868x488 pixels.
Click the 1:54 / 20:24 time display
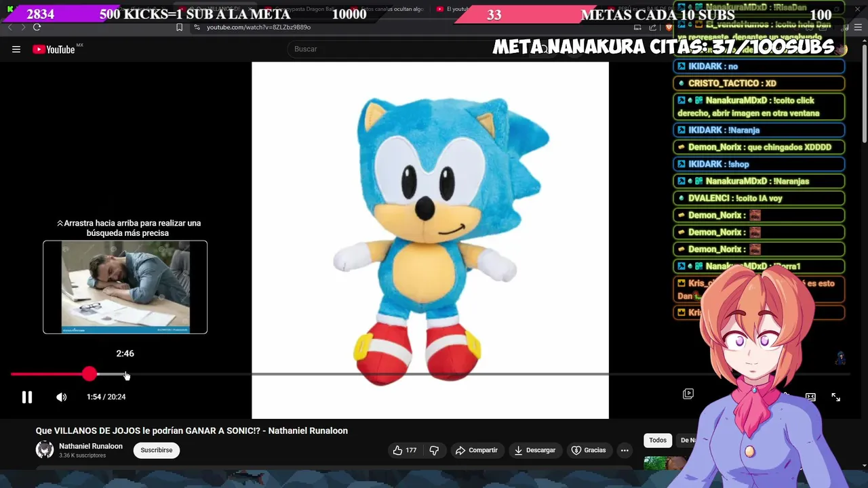coord(106,397)
